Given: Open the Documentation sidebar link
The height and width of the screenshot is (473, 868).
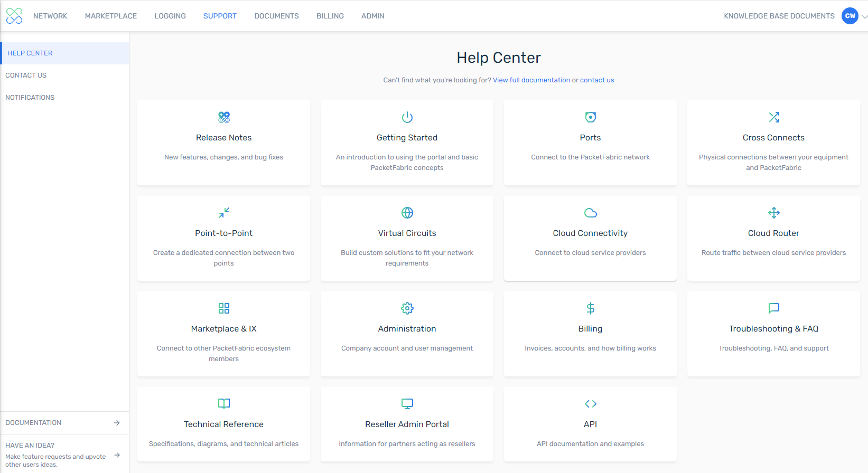Looking at the screenshot, I should (x=64, y=423).
